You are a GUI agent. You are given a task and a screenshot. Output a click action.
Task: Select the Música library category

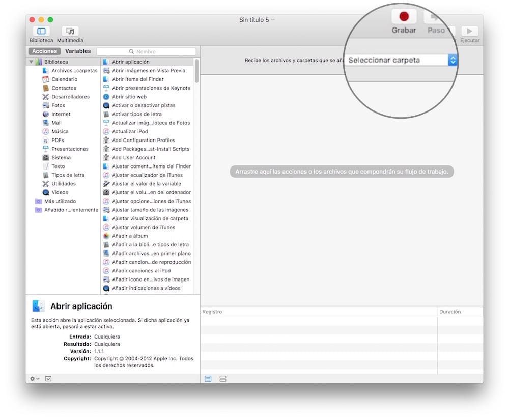click(60, 131)
